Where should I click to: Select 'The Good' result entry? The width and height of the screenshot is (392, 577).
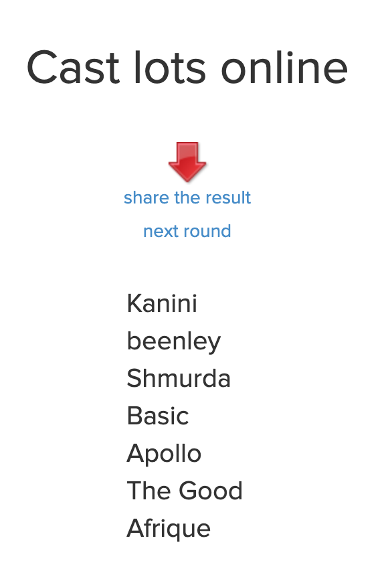coord(185,491)
